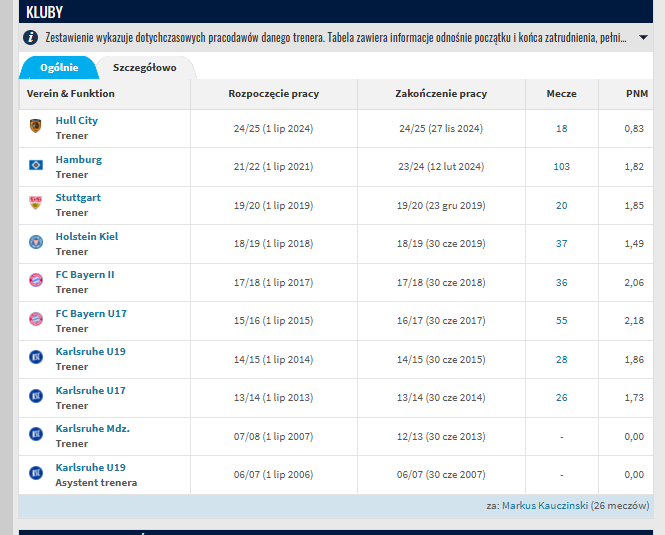Open Stuttgart's 20 matches link
The width and height of the screenshot is (665, 535).
(562, 206)
